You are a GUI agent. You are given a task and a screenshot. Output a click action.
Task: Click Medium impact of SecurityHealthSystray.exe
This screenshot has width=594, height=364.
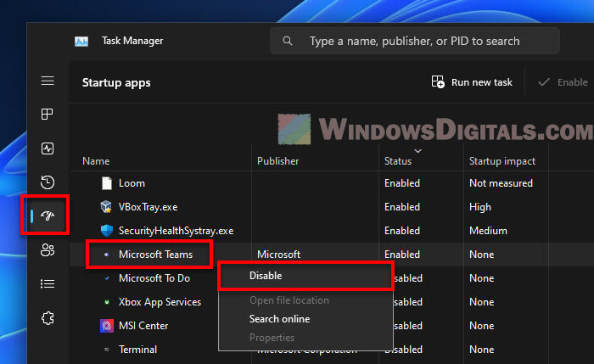[488, 231]
